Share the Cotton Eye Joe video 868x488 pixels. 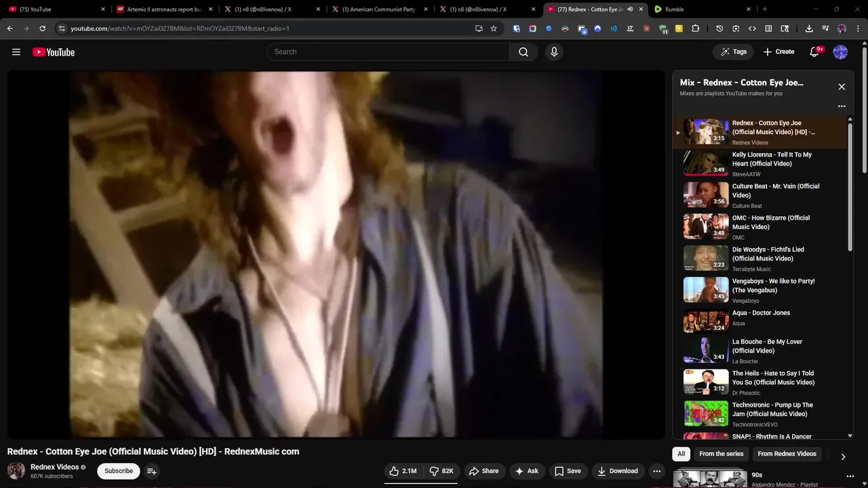[484, 471]
